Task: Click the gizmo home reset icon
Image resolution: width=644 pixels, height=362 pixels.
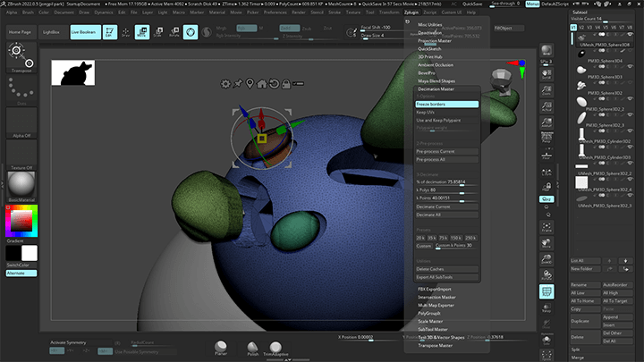Action: coord(261,84)
